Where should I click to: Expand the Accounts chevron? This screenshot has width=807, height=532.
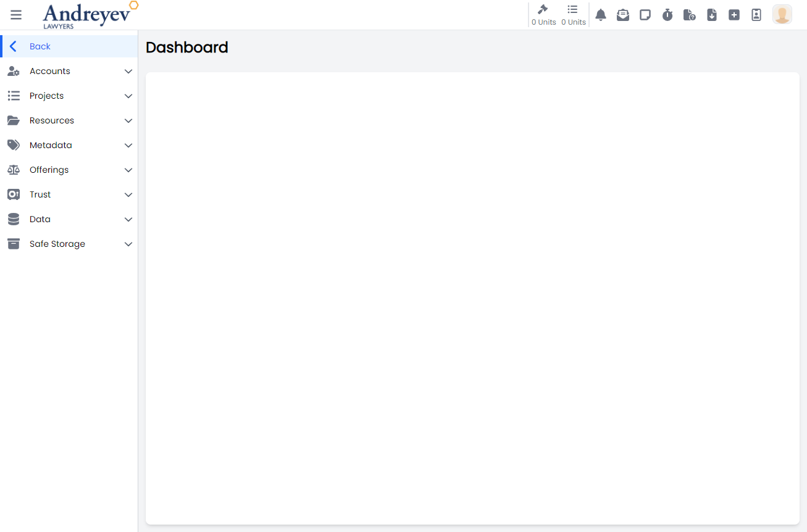point(128,72)
